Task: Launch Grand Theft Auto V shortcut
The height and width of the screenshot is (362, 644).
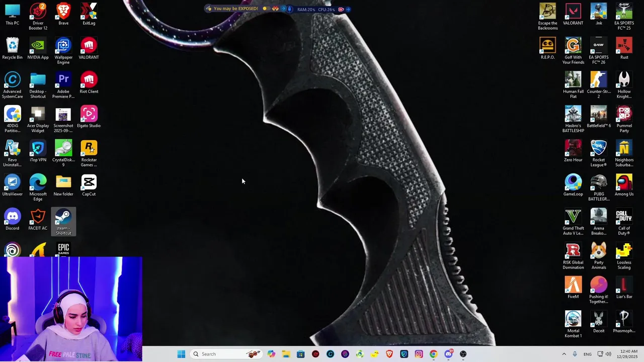Action: click(x=573, y=222)
